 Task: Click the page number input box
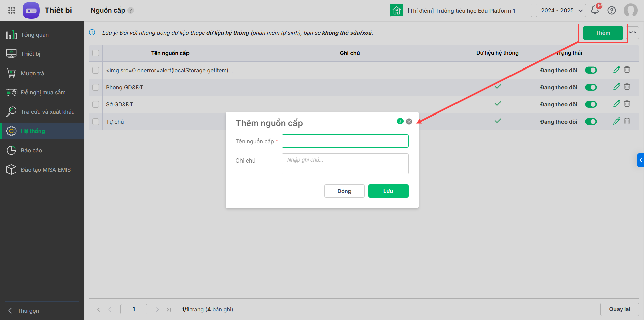coord(133,309)
